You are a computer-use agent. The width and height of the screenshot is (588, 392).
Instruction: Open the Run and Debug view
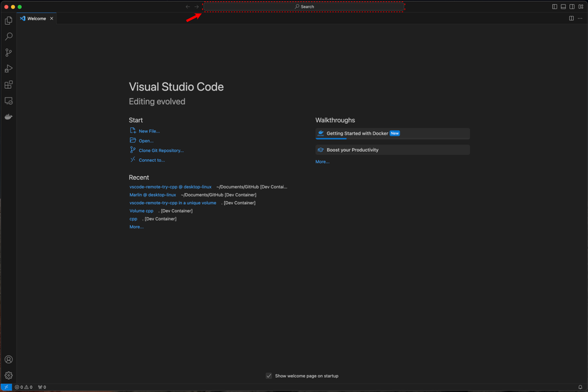(x=8, y=68)
